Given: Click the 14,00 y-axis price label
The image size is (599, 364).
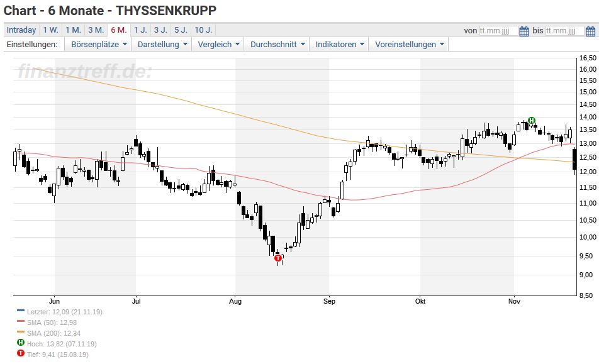Looking at the screenshot, I should pos(588,117).
